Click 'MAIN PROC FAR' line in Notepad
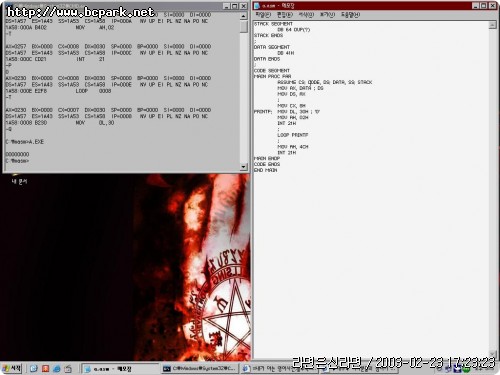The height and width of the screenshot is (375, 500). tap(272, 76)
